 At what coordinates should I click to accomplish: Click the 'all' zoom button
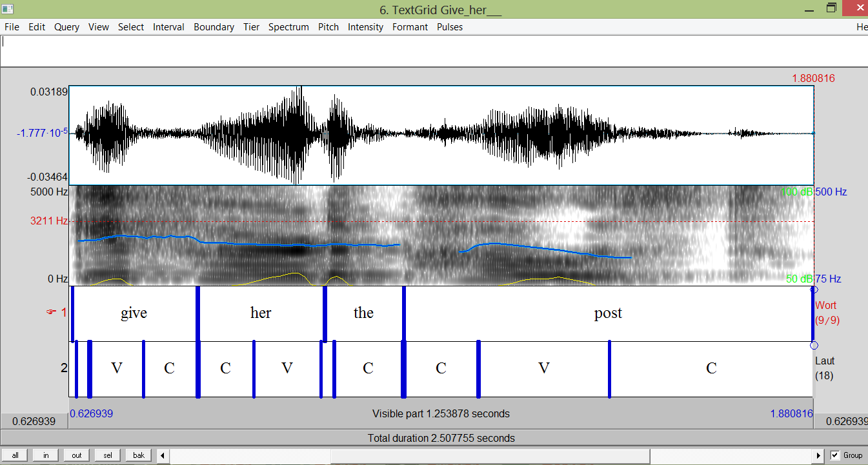[x=15, y=455]
